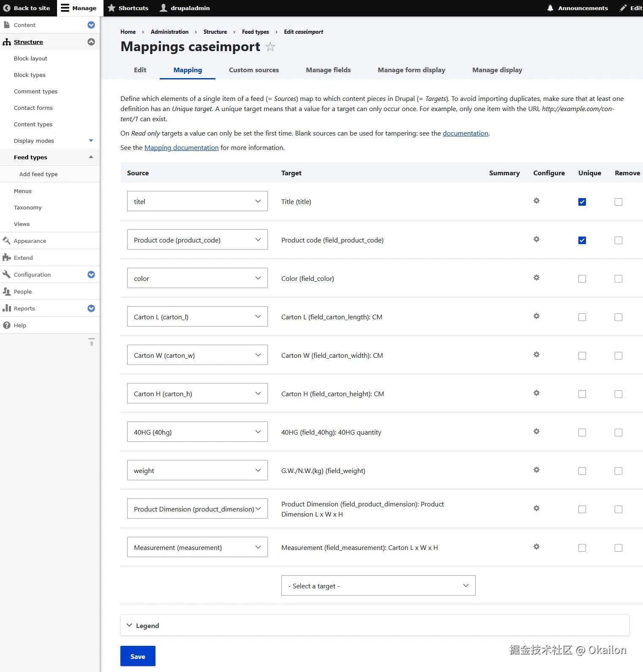Click the sidebar collapse arrow icon below Help

pyautogui.click(x=91, y=342)
